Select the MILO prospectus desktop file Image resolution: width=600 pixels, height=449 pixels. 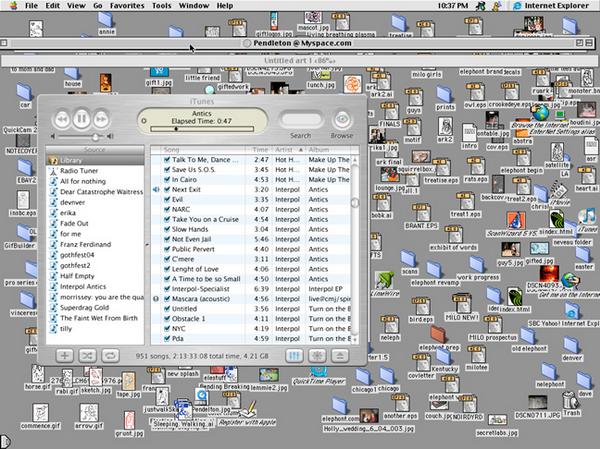point(492,328)
